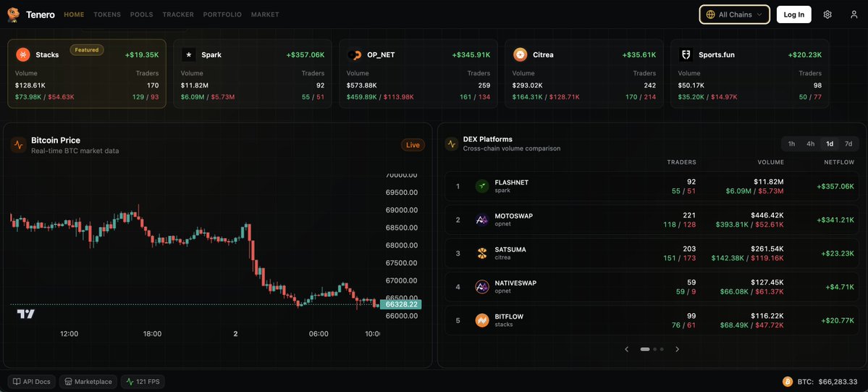Click the BTC: $66,283.33 price text

click(x=827, y=382)
